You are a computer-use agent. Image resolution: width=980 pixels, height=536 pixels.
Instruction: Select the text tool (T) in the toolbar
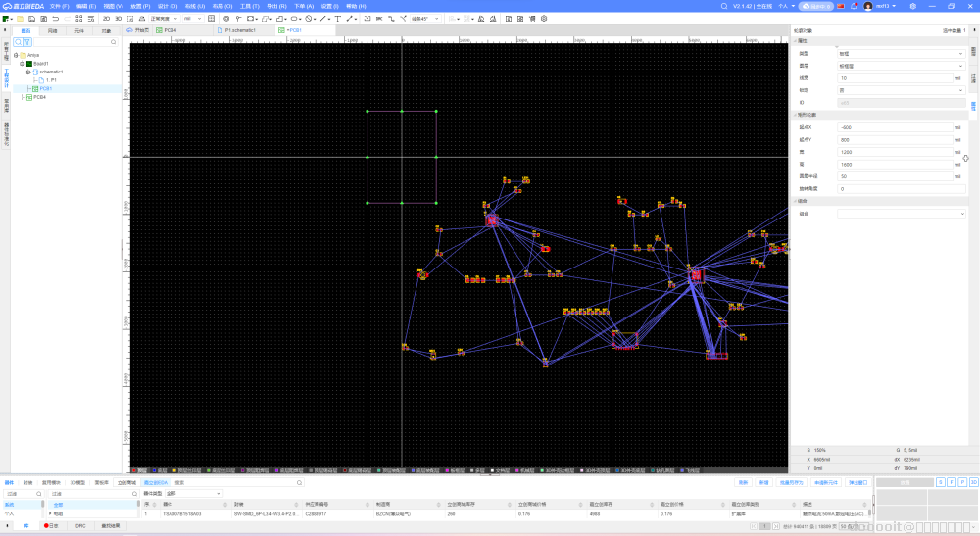click(338, 18)
